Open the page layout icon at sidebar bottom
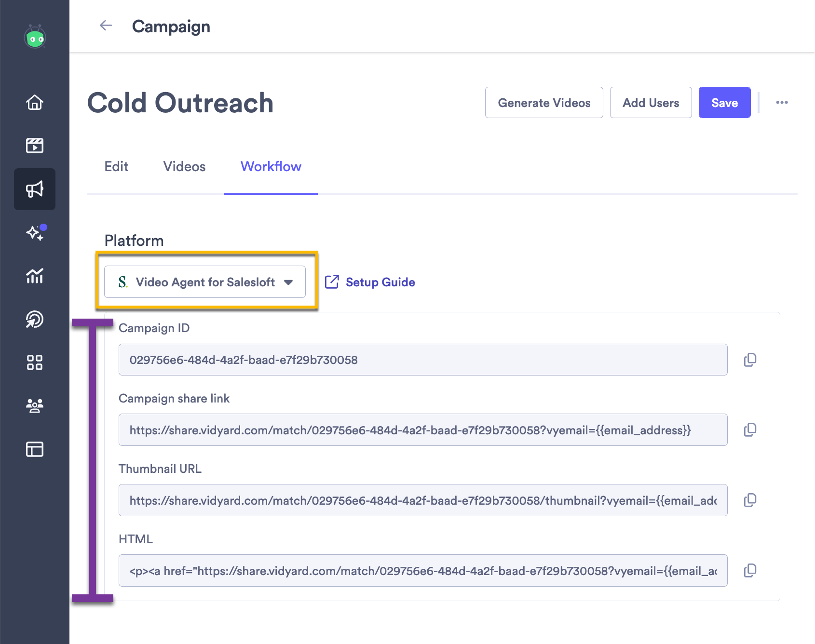Image resolution: width=815 pixels, height=644 pixels. (x=34, y=449)
